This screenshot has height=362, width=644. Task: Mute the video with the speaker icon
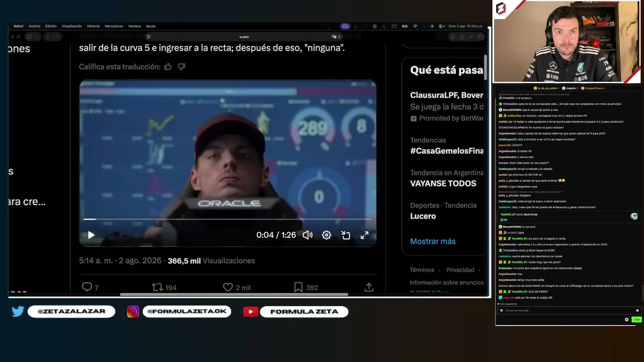tap(307, 235)
